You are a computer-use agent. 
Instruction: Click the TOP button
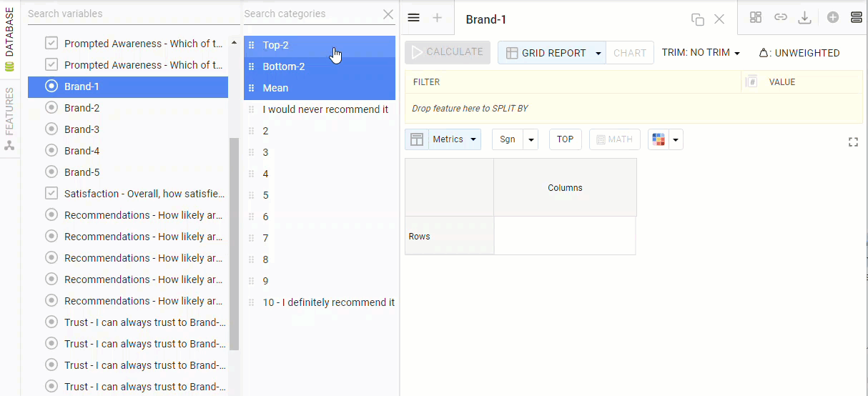point(565,139)
